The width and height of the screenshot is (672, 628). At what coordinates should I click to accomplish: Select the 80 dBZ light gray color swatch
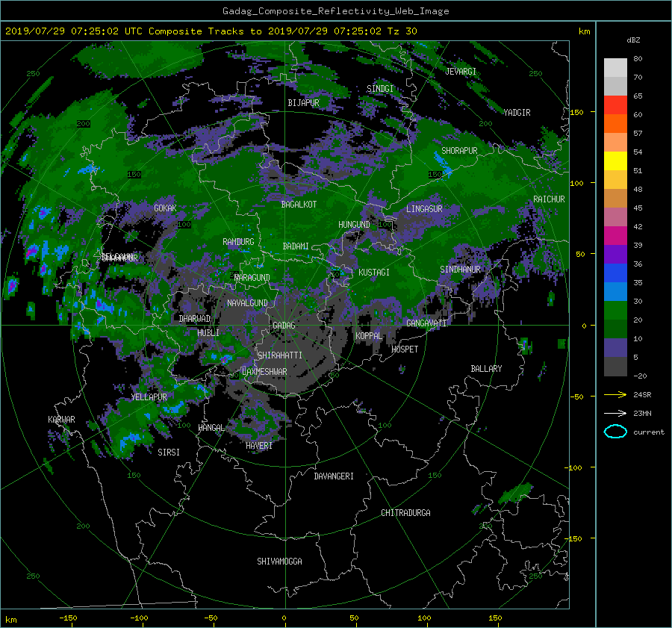(615, 67)
